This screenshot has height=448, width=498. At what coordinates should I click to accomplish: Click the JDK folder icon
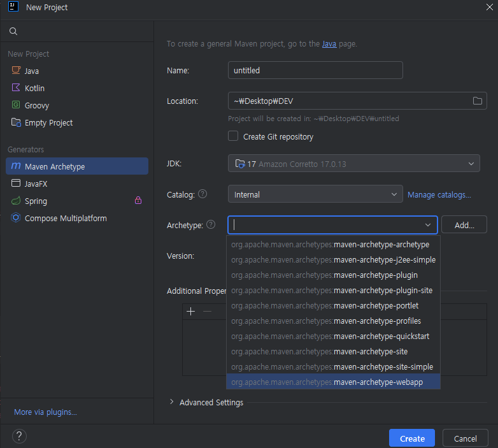point(240,164)
